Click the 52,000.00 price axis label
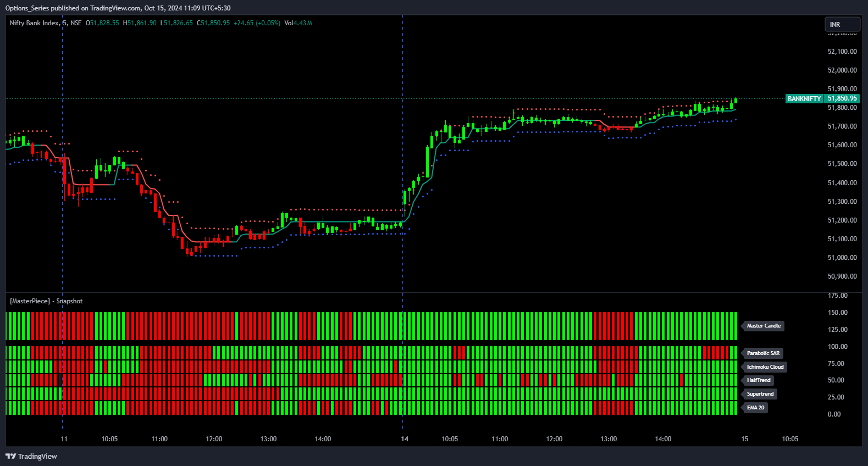868x466 pixels. 842,70
